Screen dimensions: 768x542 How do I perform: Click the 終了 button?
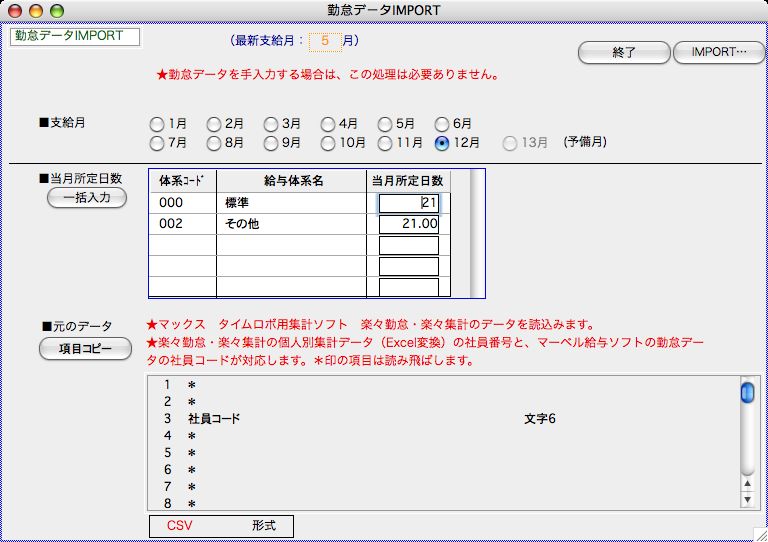(623, 52)
